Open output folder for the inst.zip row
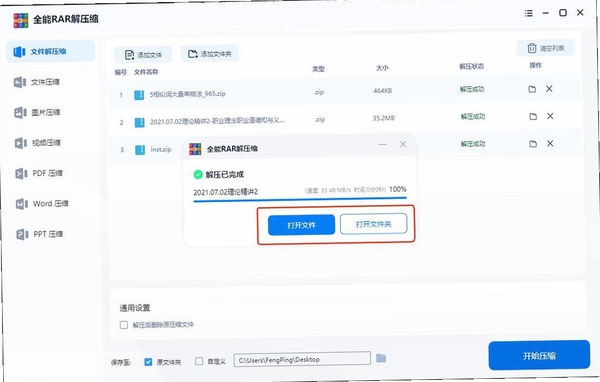The width and height of the screenshot is (600, 382). [533, 144]
